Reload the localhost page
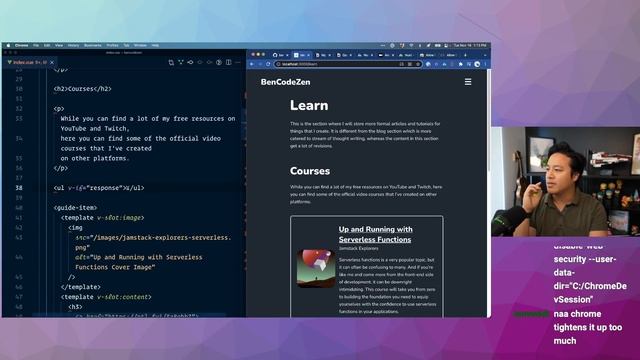Image resolution: width=640 pixels, height=360 pixels. tap(268, 64)
